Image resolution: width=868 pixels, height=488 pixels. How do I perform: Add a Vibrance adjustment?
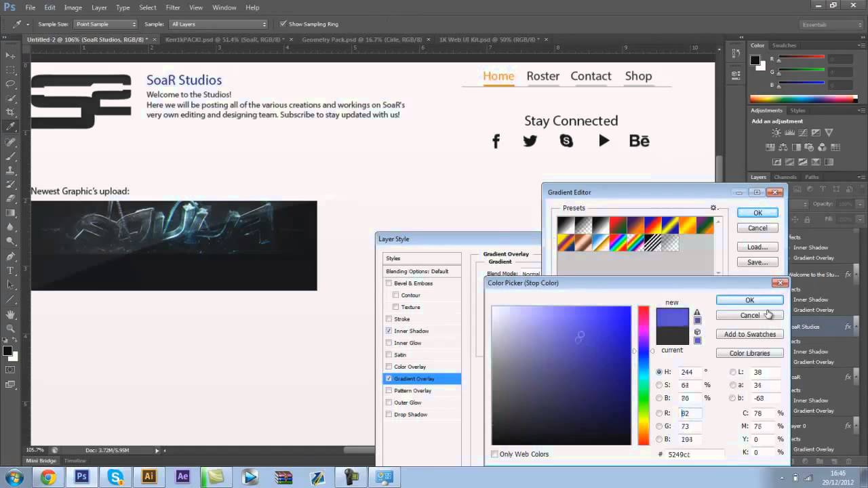coord(828,133)
